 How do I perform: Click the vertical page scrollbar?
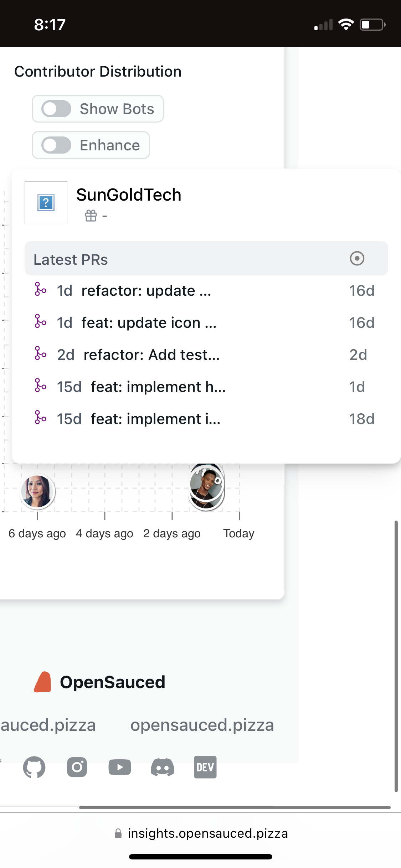tap(396, 656)
